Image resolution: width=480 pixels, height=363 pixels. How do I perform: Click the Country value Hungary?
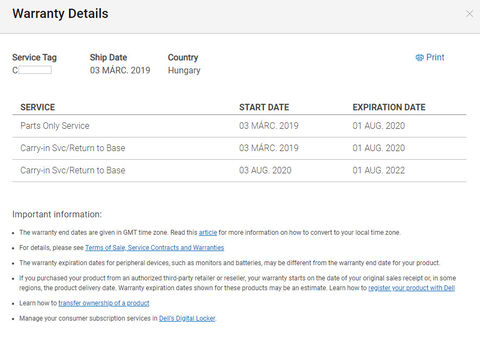click(x=184, y=70)
